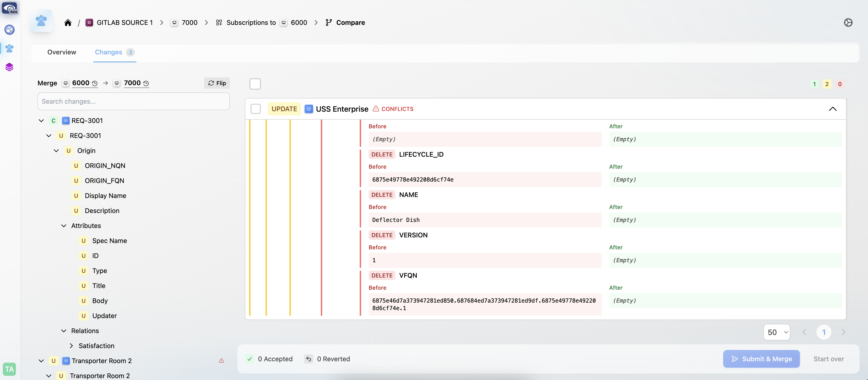Click the Deflector Dish before value

tap(485, 220)
